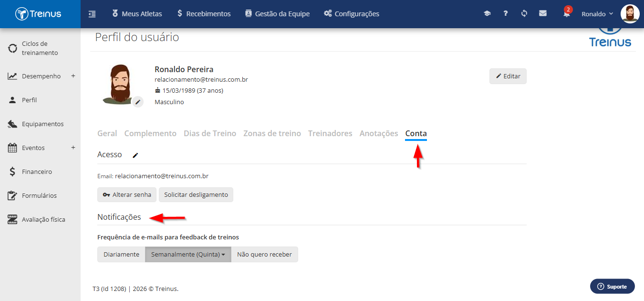Click Alterar senha button
Viewport: 644px width, 301px height.
(x=127, y=194)
